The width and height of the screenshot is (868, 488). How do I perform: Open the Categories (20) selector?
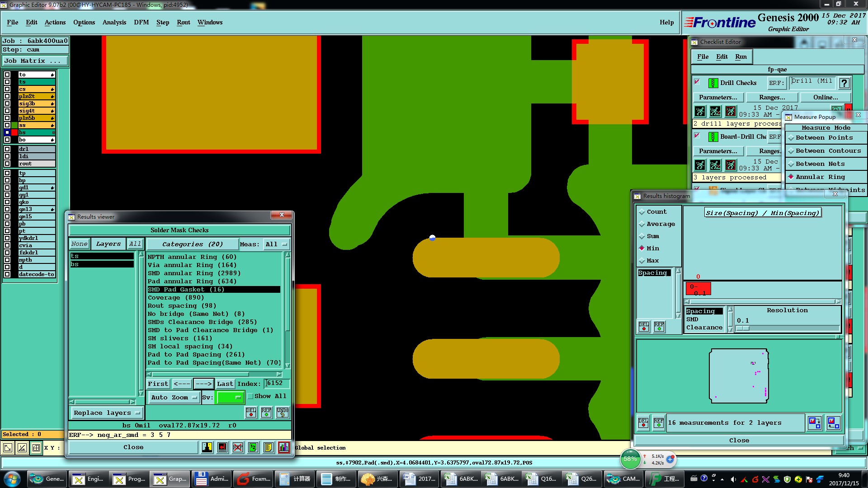[192, 244]
